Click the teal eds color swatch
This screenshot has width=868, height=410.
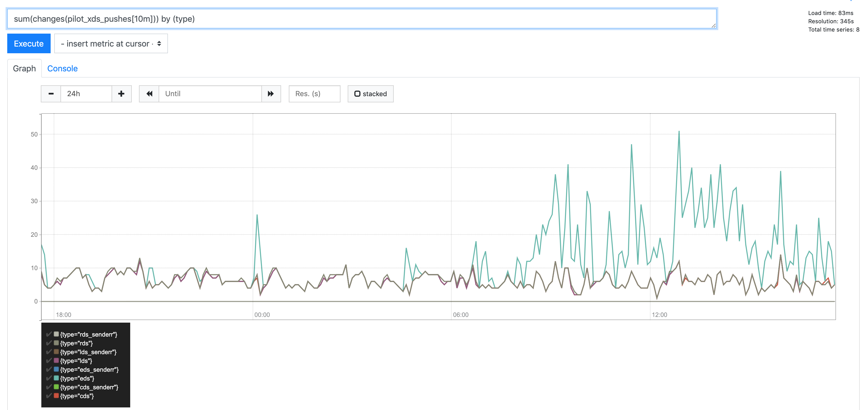pyautogui.click(x=56, y=378)
